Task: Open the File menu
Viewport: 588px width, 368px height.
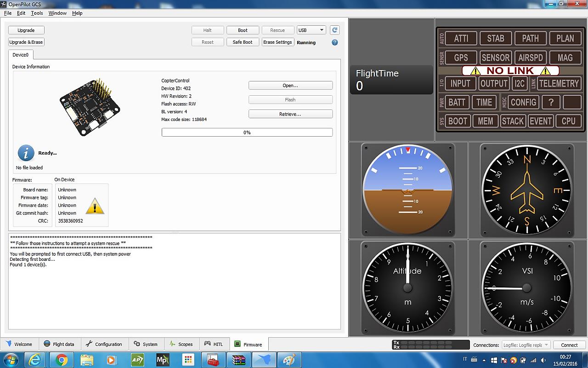Action: click(8, 13)
